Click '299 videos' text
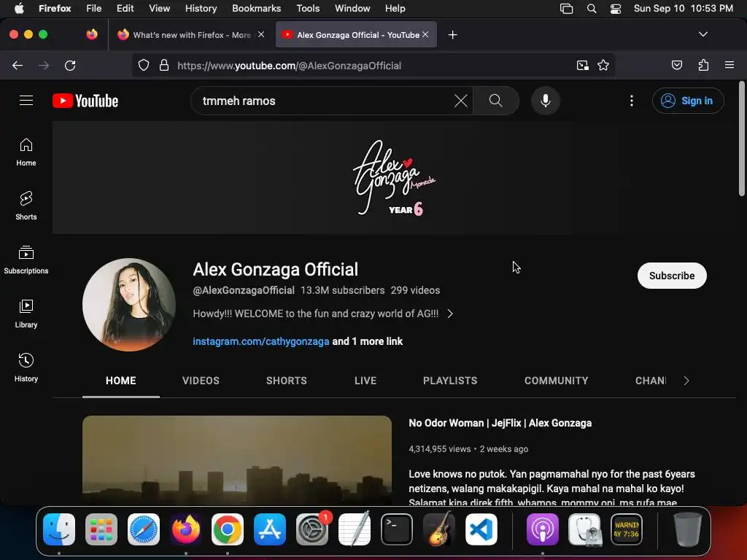747x560 pixels. [415, 290]
